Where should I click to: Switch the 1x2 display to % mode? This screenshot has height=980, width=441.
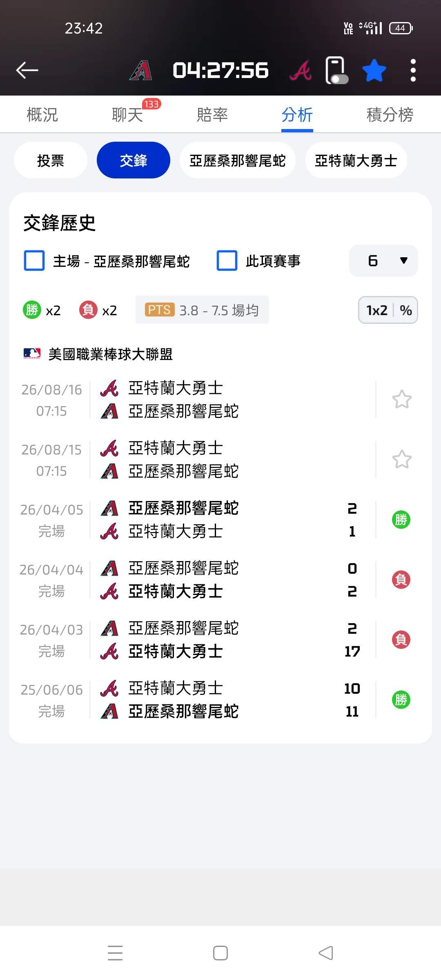[406, 310]
